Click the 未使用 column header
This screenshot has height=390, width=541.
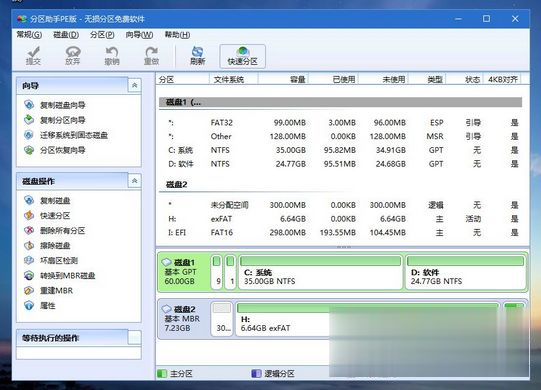(x=383, y=79)
